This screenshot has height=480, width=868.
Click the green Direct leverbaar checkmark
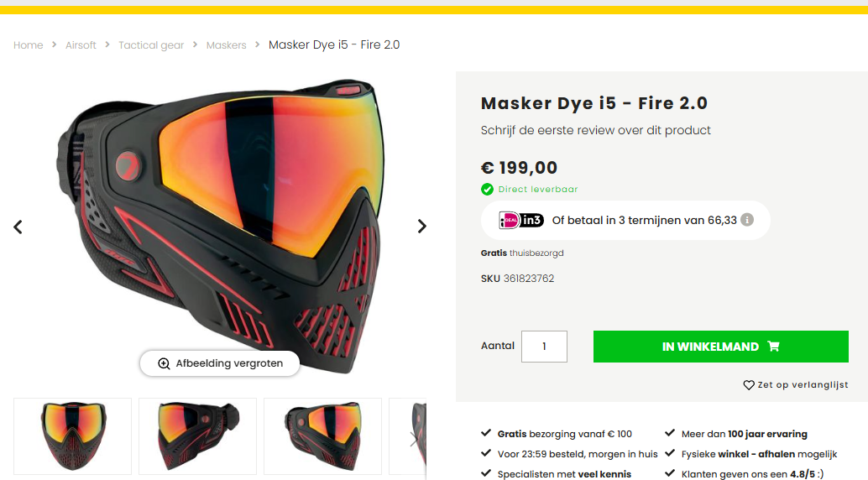click(487, 190)
